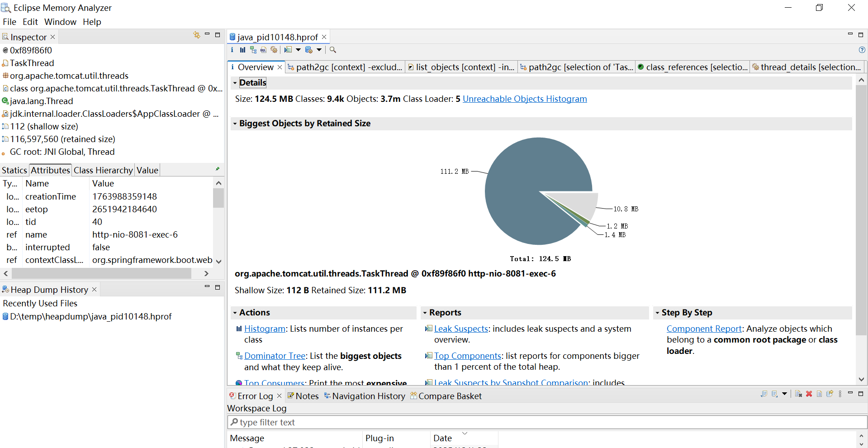This screenshot has height=448, width=868.
Task: Collapse the Details section
Action: pos(235,83)
